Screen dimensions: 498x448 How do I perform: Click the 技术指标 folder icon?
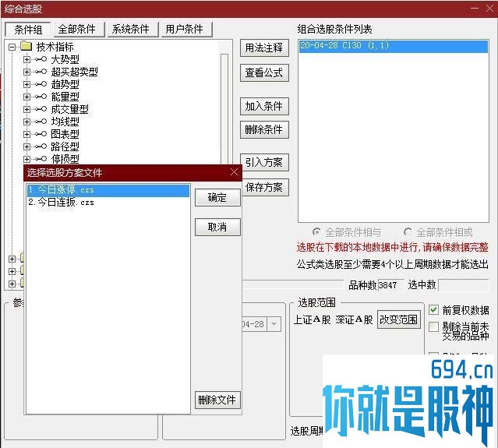(26, 46)
